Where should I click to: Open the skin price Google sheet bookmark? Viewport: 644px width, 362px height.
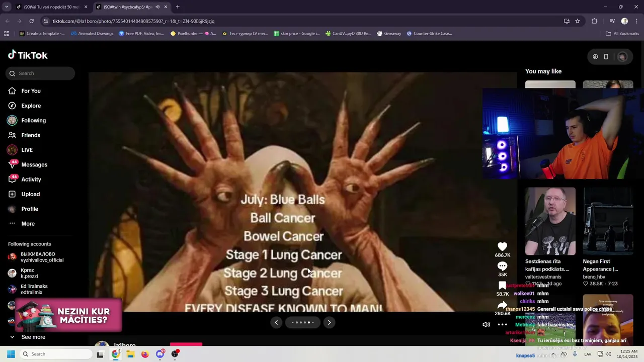click(296, 34)
